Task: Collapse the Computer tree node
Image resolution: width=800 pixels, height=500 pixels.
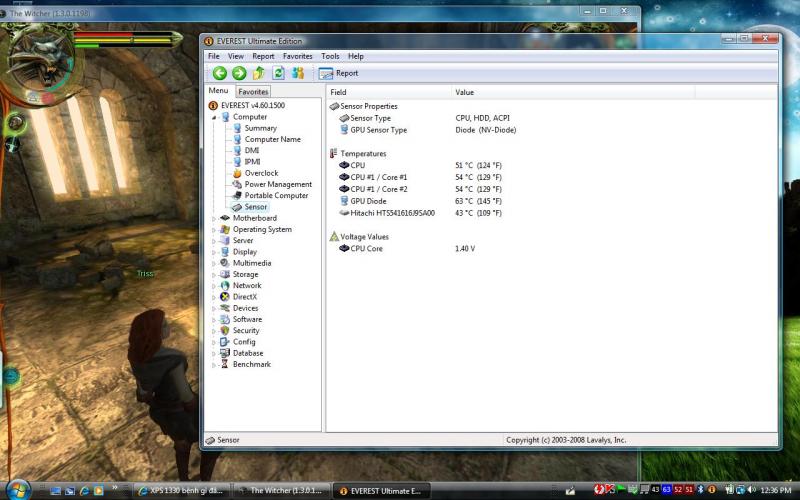Action: click(213, 117)
